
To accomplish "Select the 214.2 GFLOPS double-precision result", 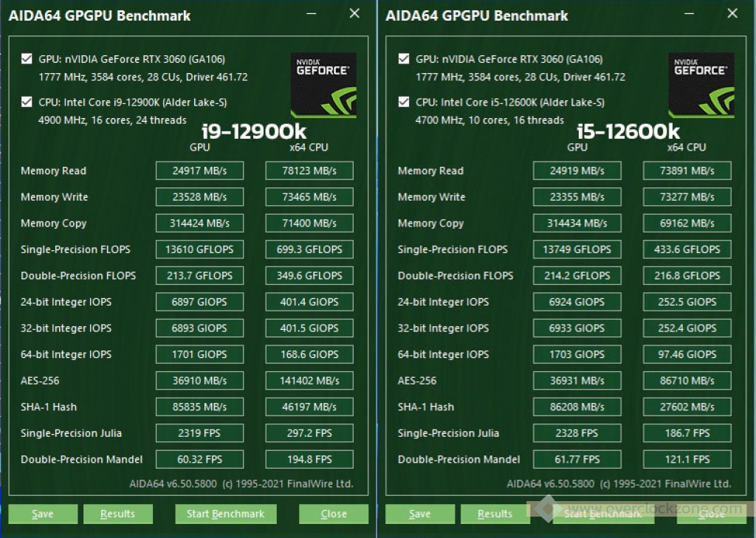I will (x=577, y=276).
